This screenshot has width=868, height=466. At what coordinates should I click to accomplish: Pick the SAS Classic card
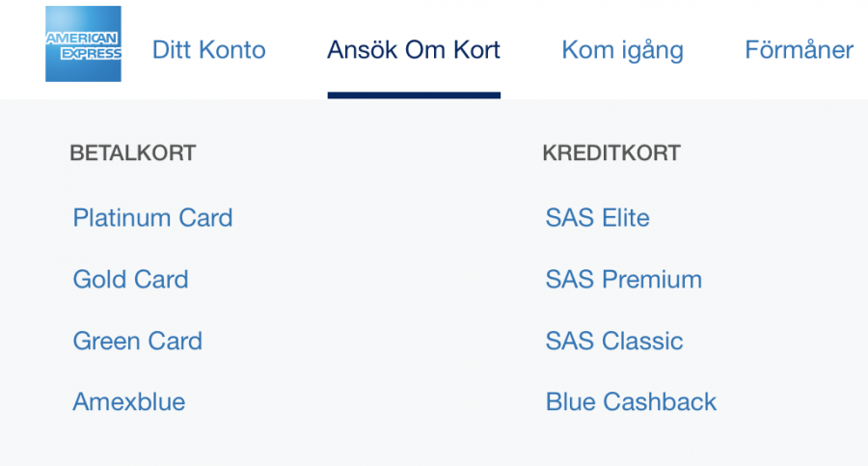[613, 342]
